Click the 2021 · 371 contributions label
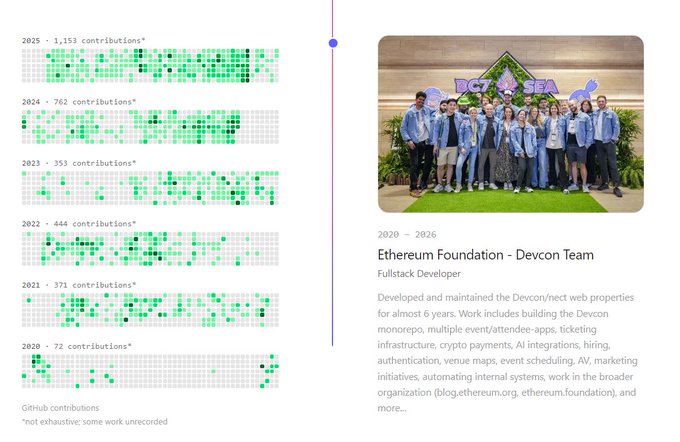 pyautogui.click(x=78, y=285)
